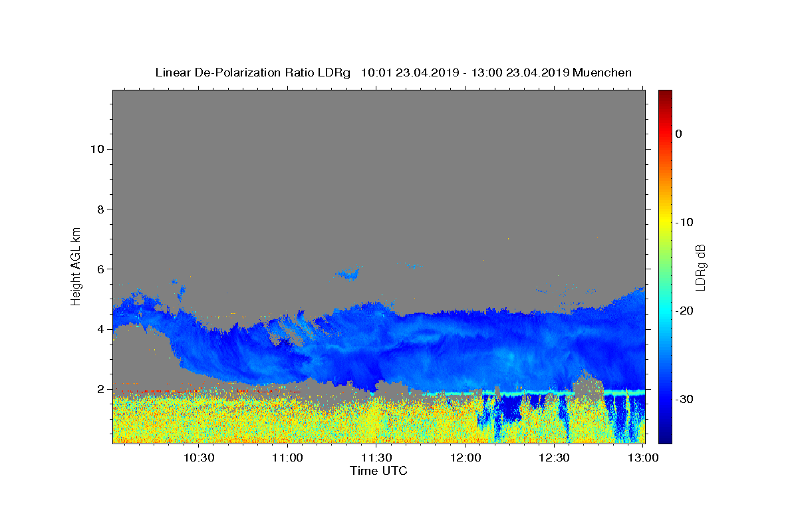Click the 10:30 time tick label
The height and width of the screenshot is (532, 798).
(198, 458)
